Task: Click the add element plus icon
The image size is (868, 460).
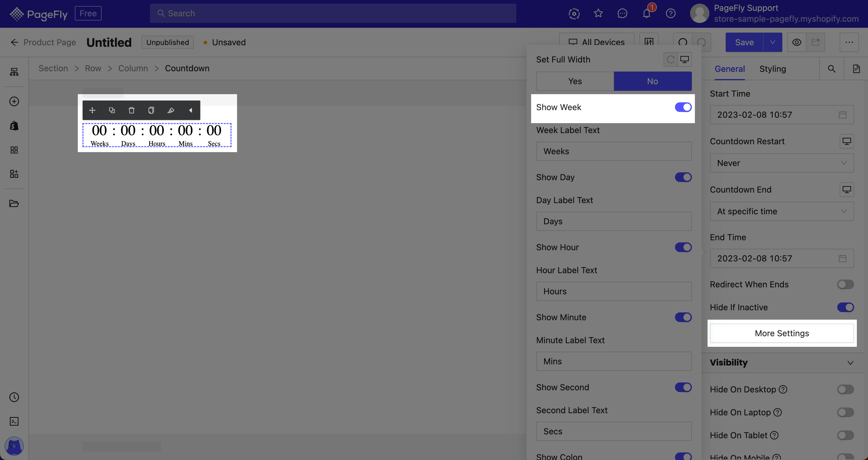Action: point(14,101)
